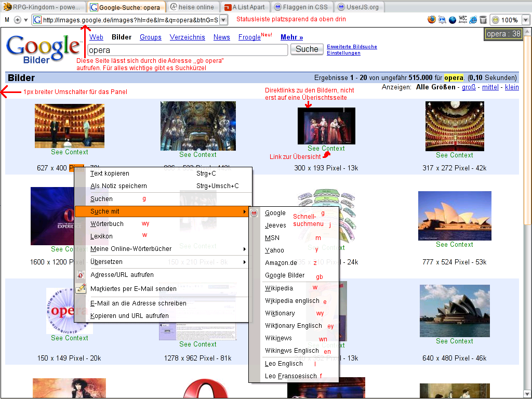Click the mail icon beside Markiertes per E-Mail senden
Screen dimensions: 532x399
[x=81, y=289]
